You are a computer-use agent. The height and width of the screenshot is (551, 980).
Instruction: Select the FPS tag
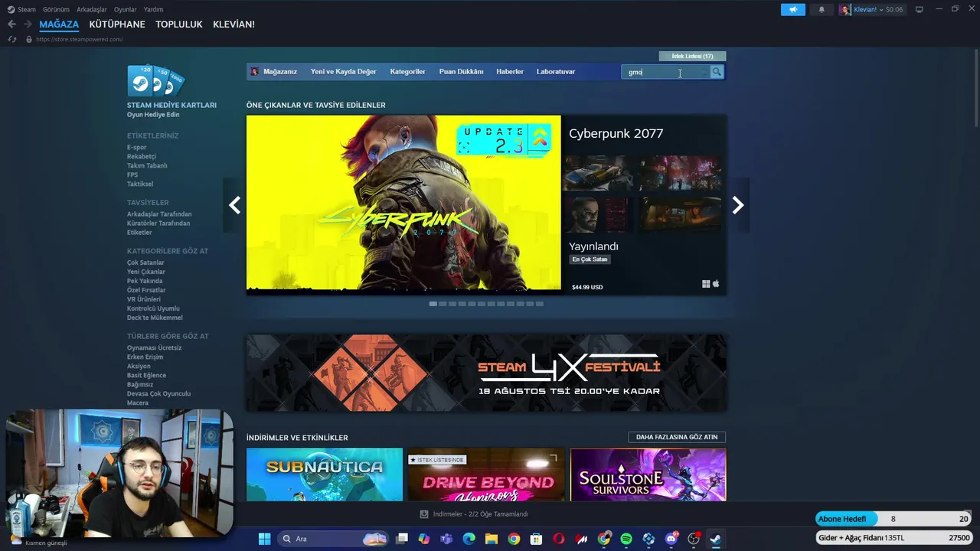click(132, 174)
